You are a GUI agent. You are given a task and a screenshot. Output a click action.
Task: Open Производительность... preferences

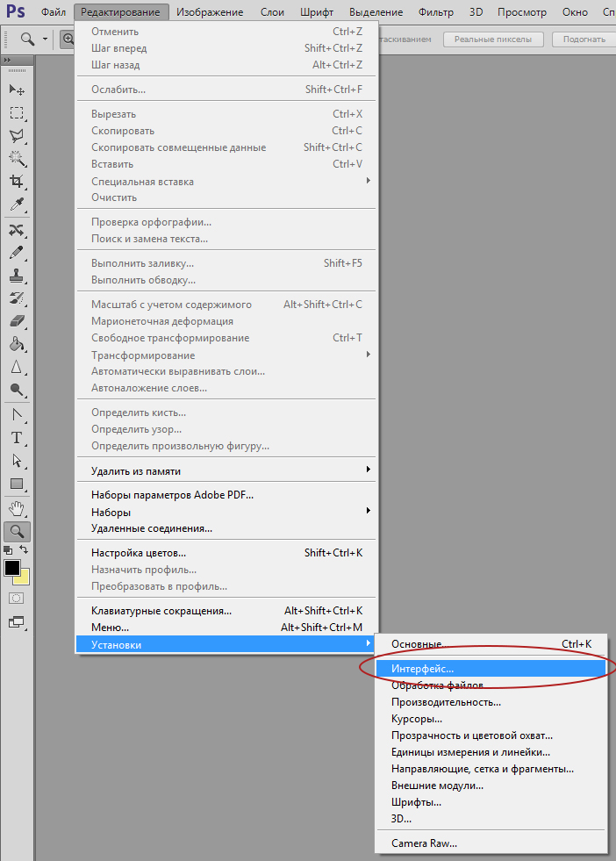tap(491, 702)
